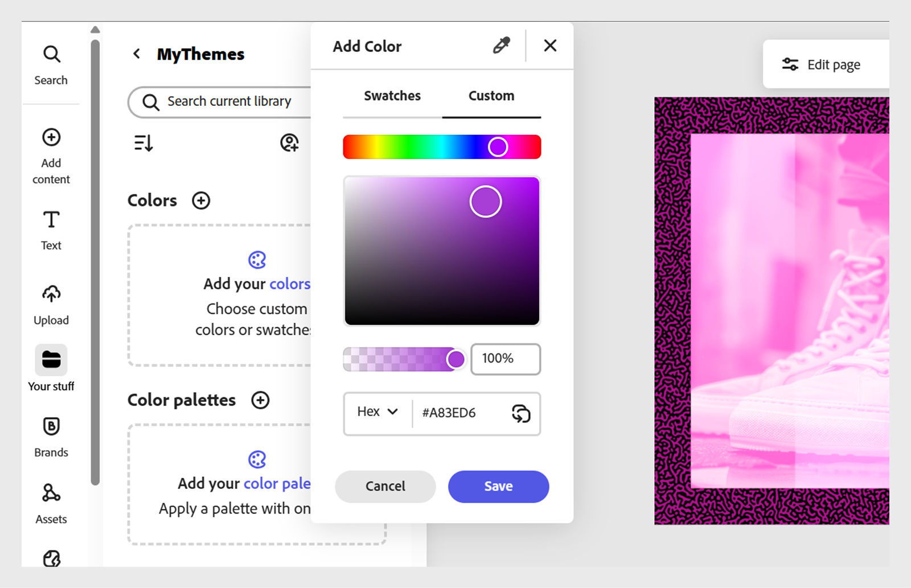Click the left panel vertical scrollbar
The height and width of the screenshot is (588, 911).
(x=95, y=262)
